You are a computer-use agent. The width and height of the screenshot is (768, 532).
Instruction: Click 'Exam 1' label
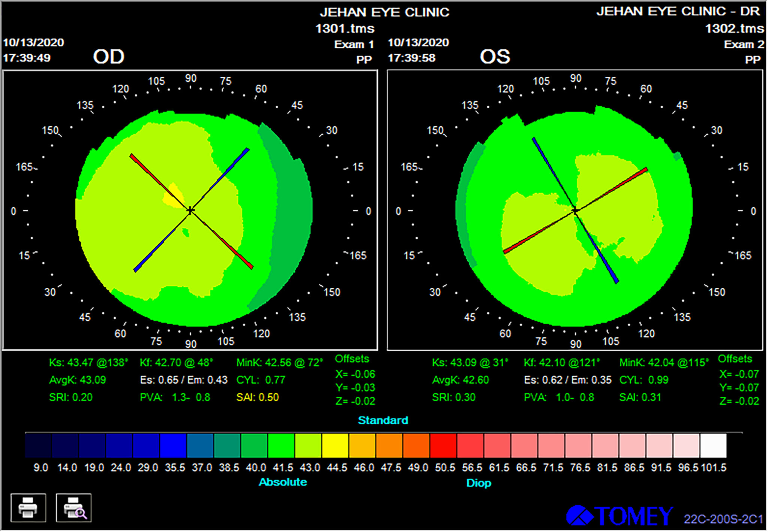pyautogui.click(x=354, y=44)
